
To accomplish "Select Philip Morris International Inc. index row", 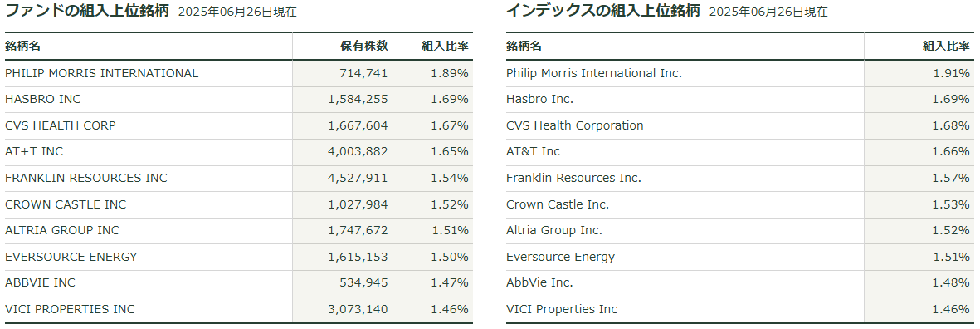I will (x=739, y=73).
